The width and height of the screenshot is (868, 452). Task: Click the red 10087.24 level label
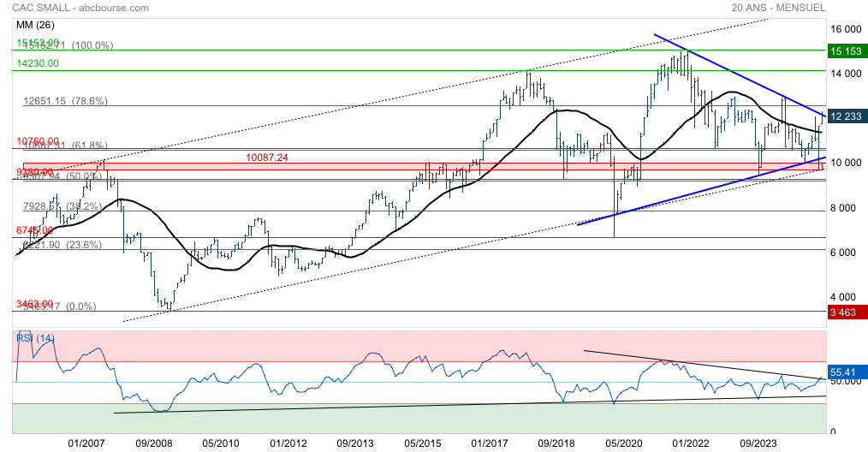(x=267, y=158)
